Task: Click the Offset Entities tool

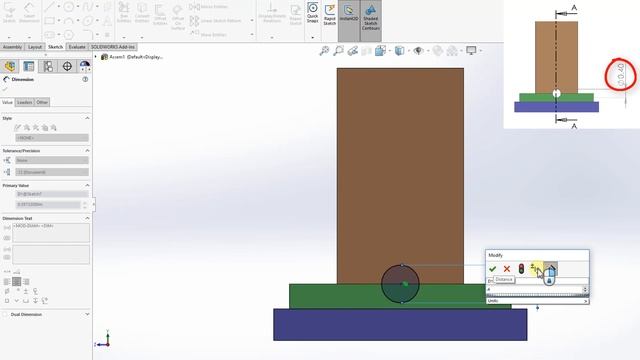Action: (160, 15)
